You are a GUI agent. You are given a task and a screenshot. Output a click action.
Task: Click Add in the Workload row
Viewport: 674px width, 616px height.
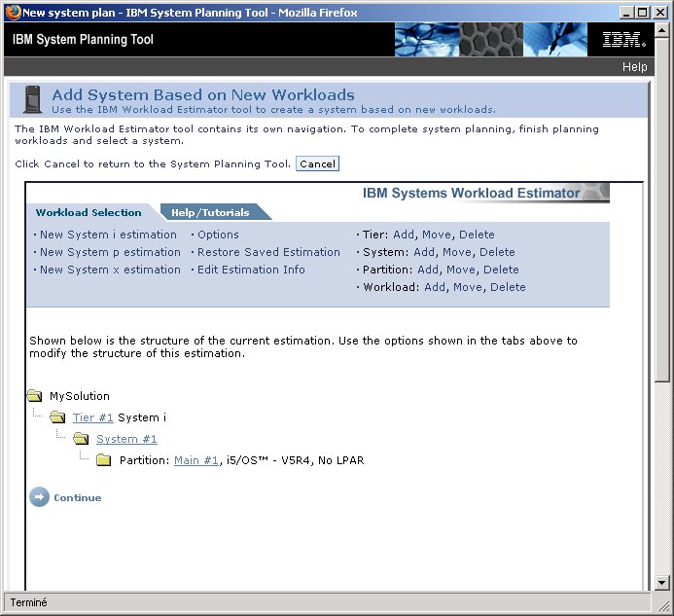point(435,287)
